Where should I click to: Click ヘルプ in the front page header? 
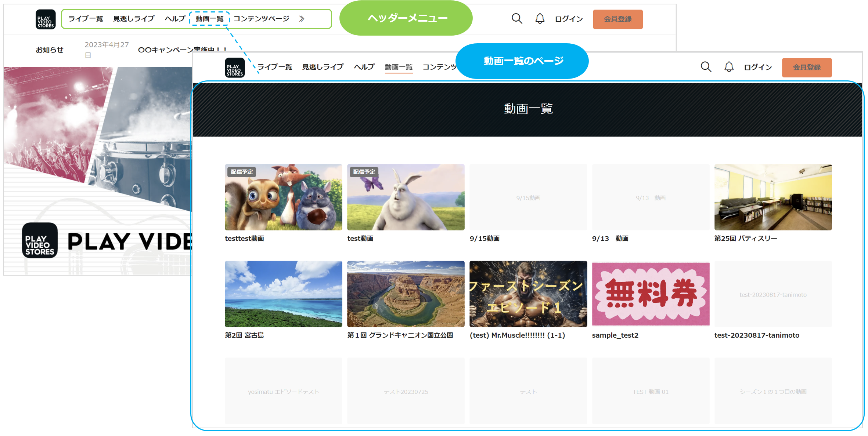click(364, 67)
